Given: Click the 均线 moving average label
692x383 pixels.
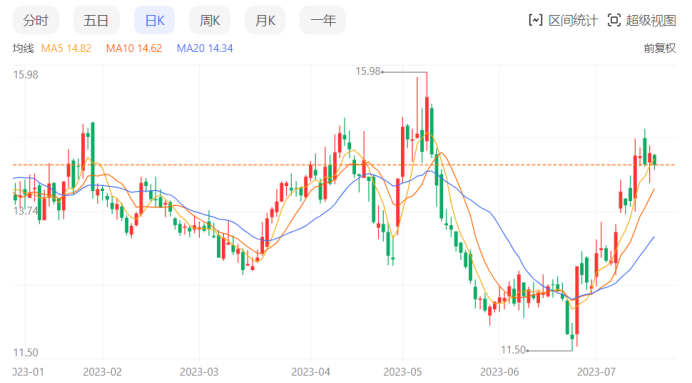Looking at the screenshot, I should click(x=23, y=48).
